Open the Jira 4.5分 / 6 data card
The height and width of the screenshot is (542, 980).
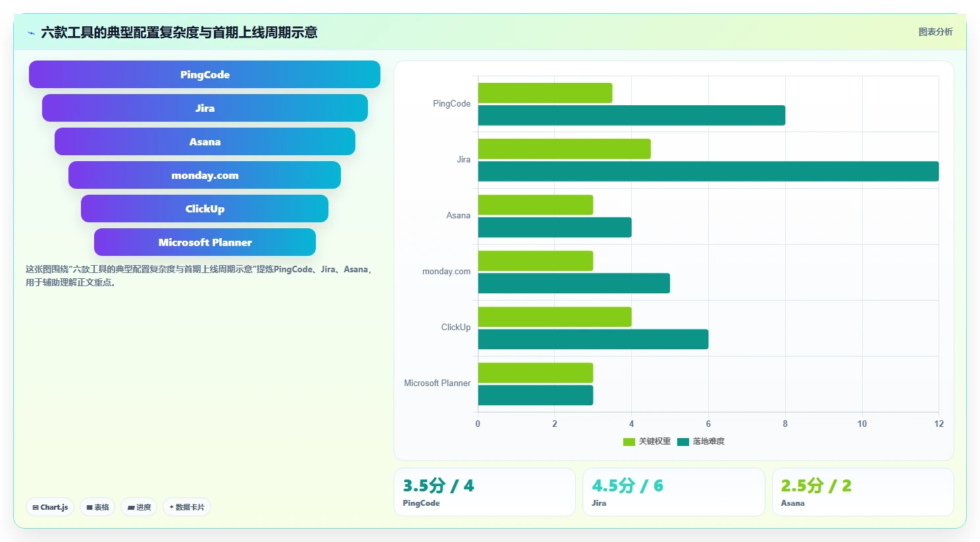(x=674, y=492)
